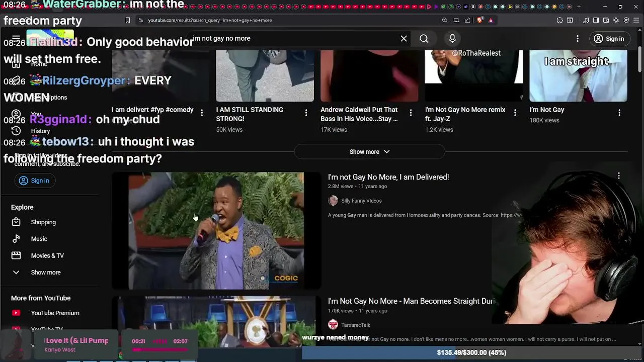Toggle the browser sidebar panel icon
The width and height of the screenshot is (644, 362).
click(x=596, y=20)
